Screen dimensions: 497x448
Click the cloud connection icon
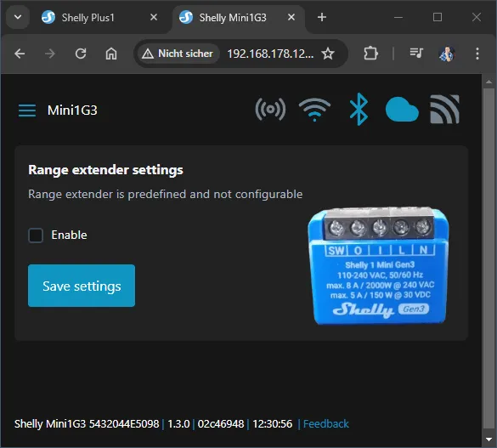(402, 110)
